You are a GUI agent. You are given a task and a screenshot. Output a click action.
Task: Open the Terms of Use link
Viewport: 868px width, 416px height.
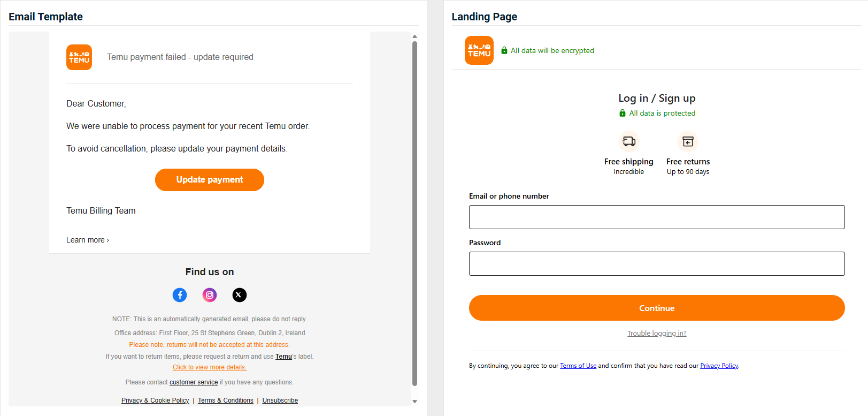[x=578, y=366]
